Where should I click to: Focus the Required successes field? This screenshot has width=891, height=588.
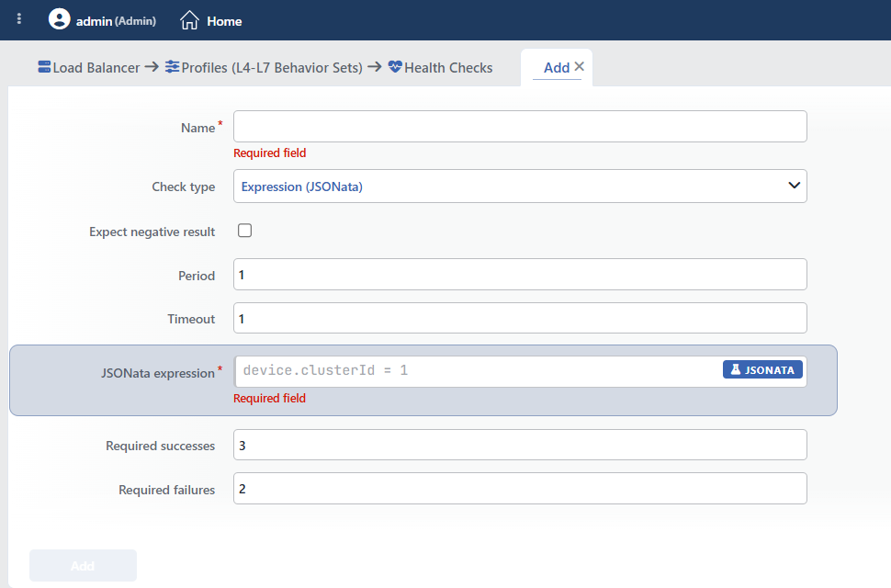click(x=520, y=445)
